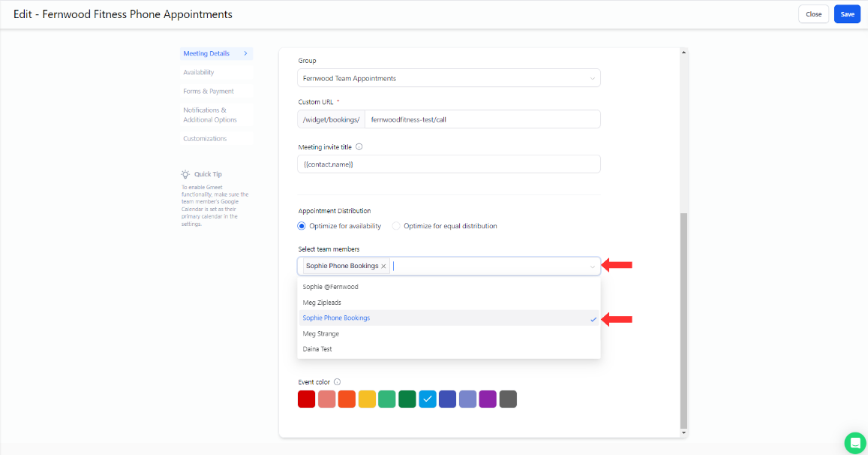Click the Meeting invite title field

[x=449, y=164]
